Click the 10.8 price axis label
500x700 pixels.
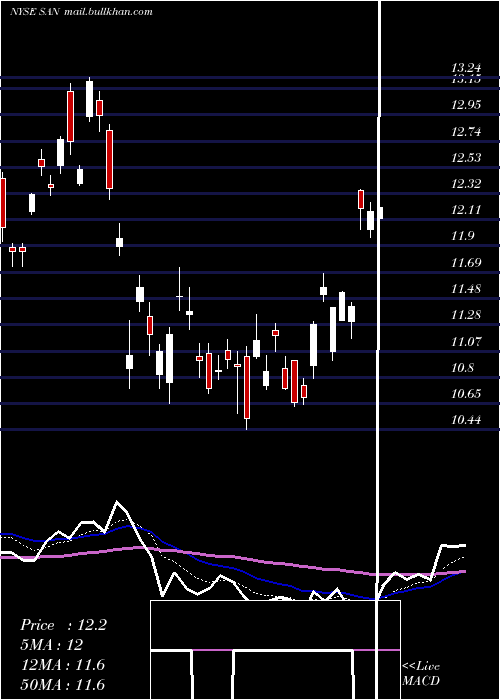pos(462,368)
